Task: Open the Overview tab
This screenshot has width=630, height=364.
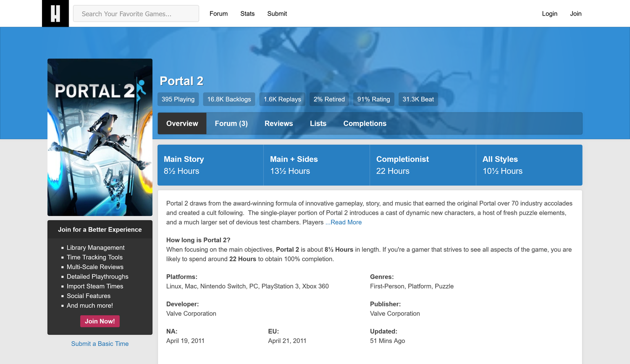Action: tap(182, 123)
